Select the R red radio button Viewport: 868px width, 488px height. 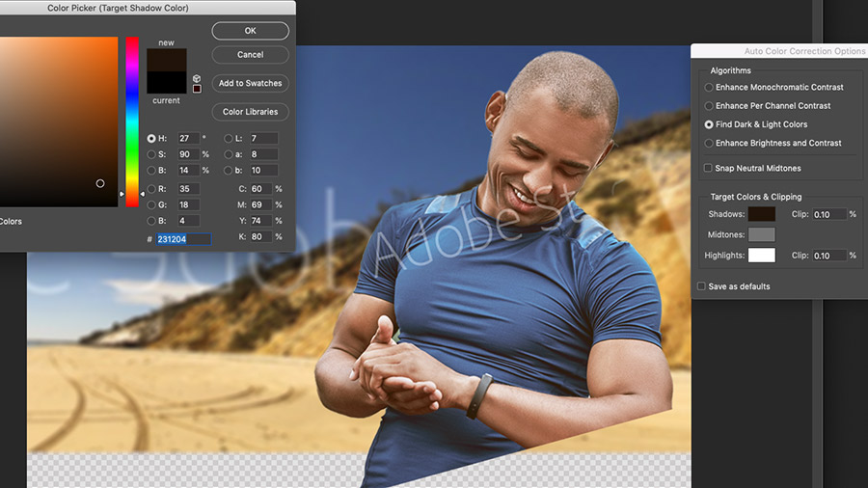click(151, 189)
